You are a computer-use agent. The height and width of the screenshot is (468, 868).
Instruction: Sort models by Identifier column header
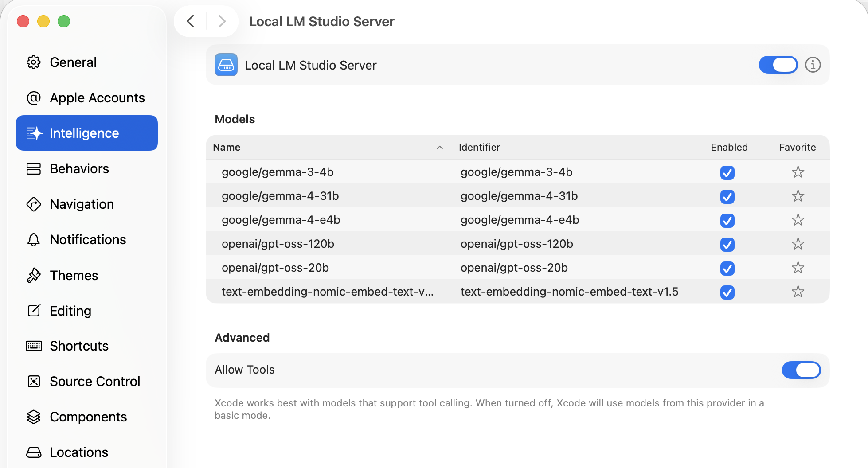[x=479, y=148]
